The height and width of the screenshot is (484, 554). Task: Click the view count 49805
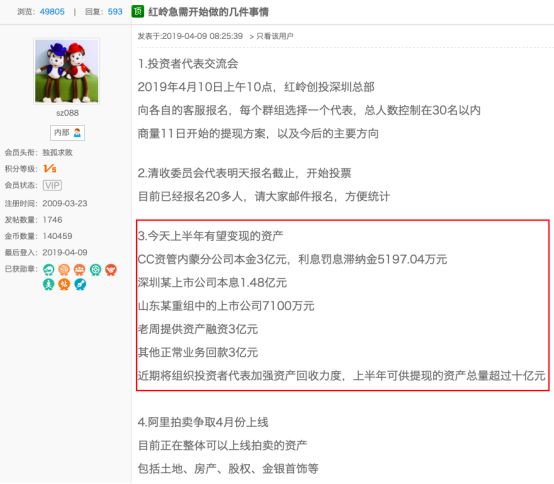pos(52,12)
